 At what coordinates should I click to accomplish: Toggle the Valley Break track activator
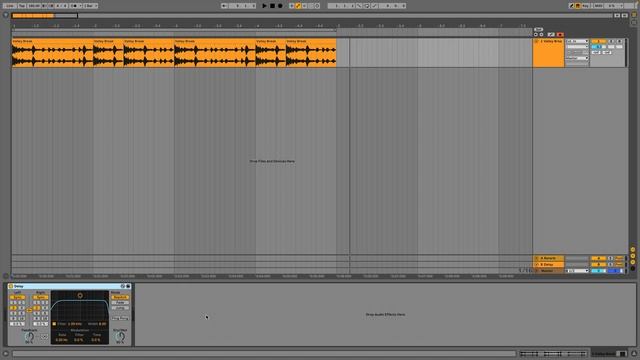pyautogui.click(x=598, y=41)
